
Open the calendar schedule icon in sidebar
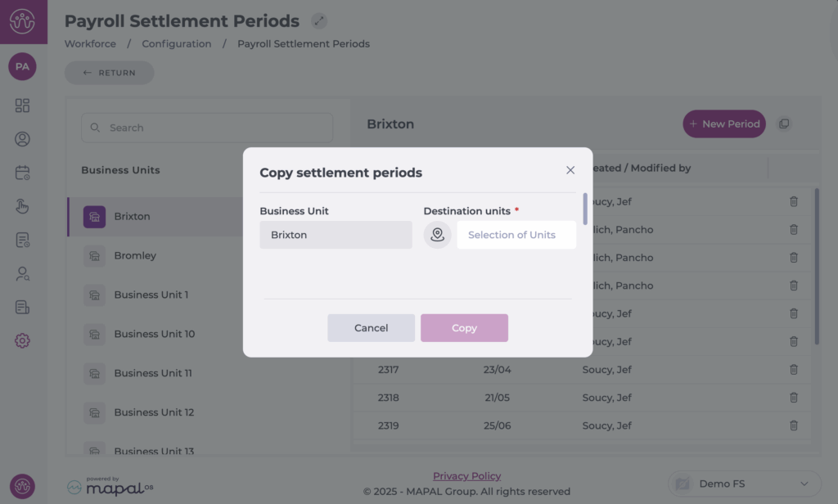[22, 173]
